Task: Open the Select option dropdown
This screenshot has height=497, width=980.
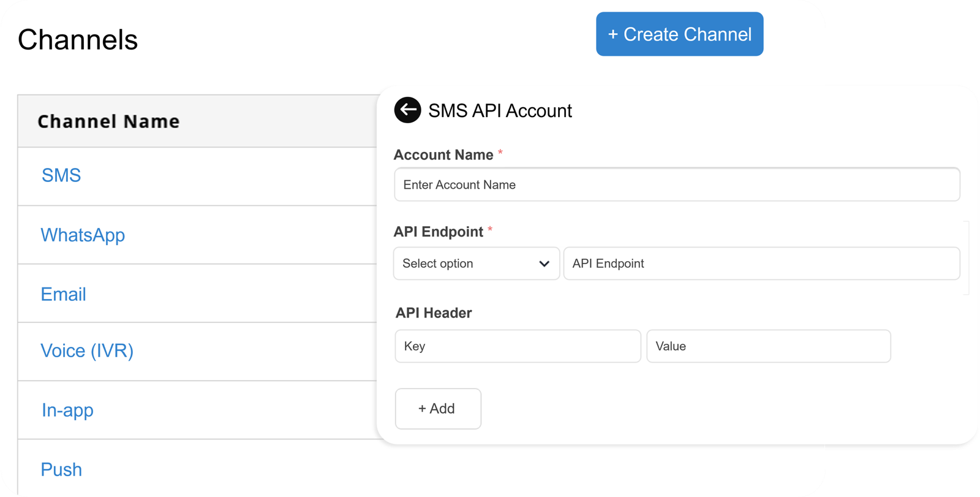Action: 475,264
